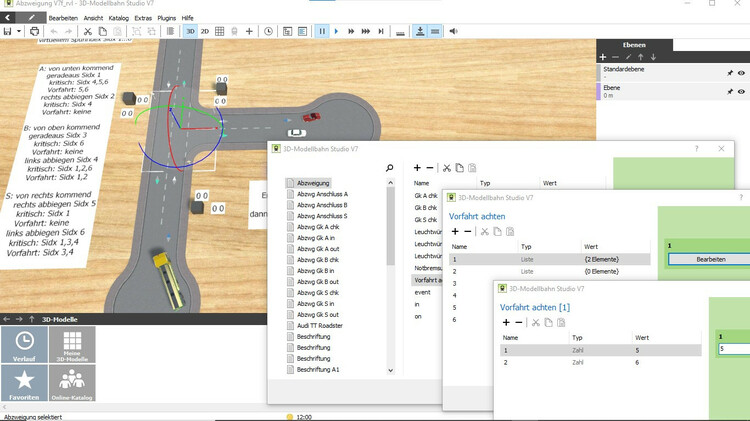Toggle visibility eye of Standardebene
The height and width of the screenshot is (421, 750).
741,73
